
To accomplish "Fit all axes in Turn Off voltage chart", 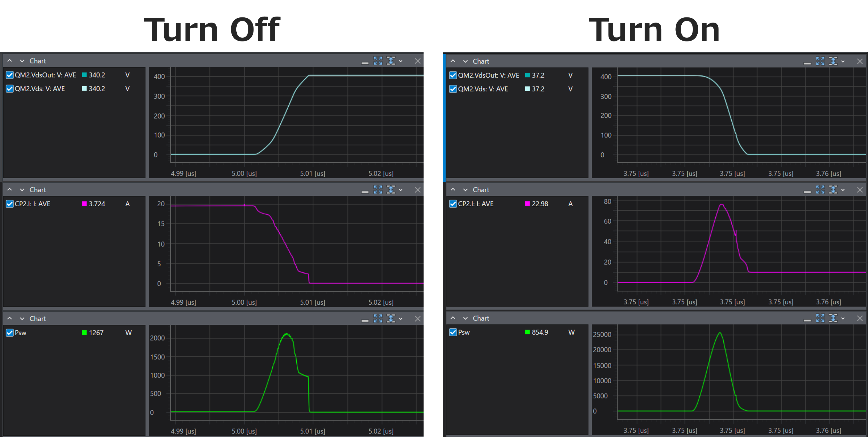I will [378, 61].
